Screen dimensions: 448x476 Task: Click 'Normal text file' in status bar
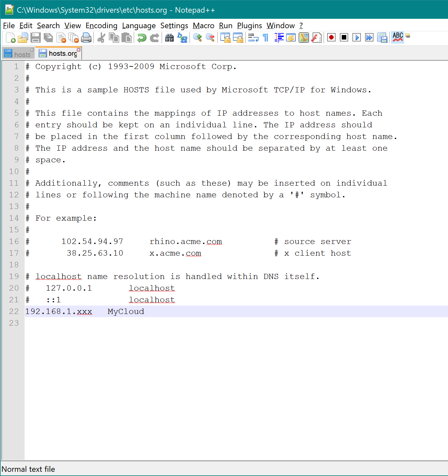(28, 469)
